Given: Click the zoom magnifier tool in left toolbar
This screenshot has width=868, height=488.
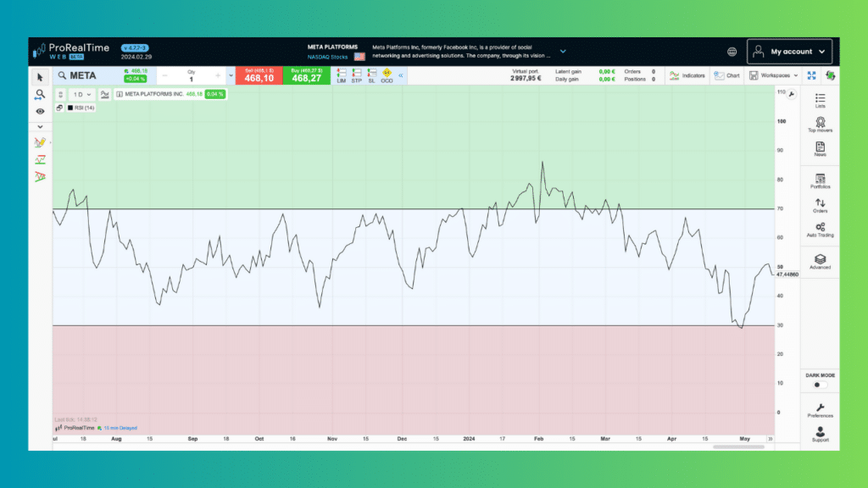Looking at the screenshot, I should 40,94.
